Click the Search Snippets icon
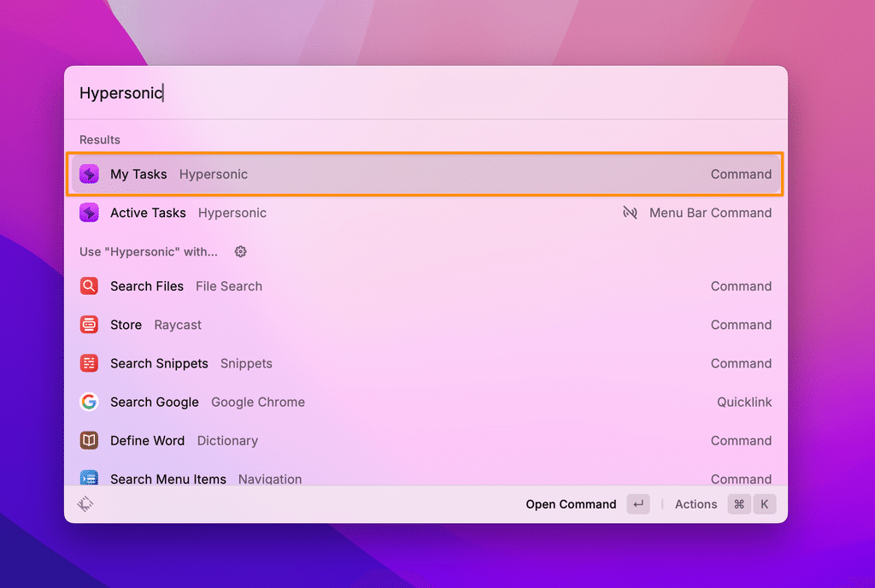This screenshot has height=588, width=875. coord(89,363)
